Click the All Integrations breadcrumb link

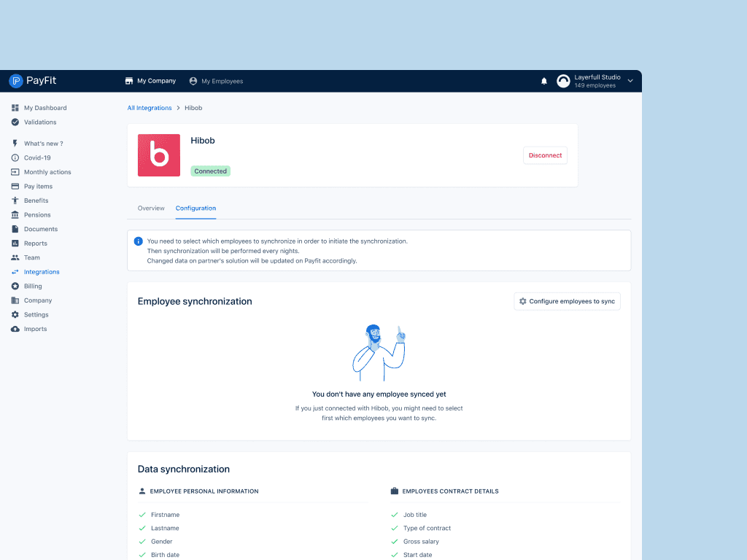coord(149,107)
